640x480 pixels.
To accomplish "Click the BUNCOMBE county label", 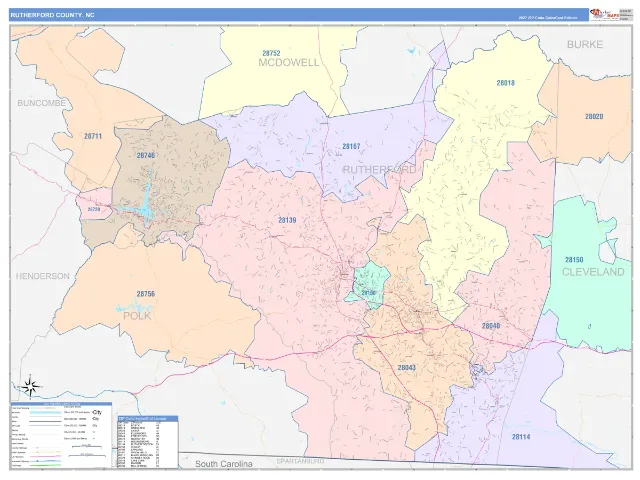I will (42, 103).
